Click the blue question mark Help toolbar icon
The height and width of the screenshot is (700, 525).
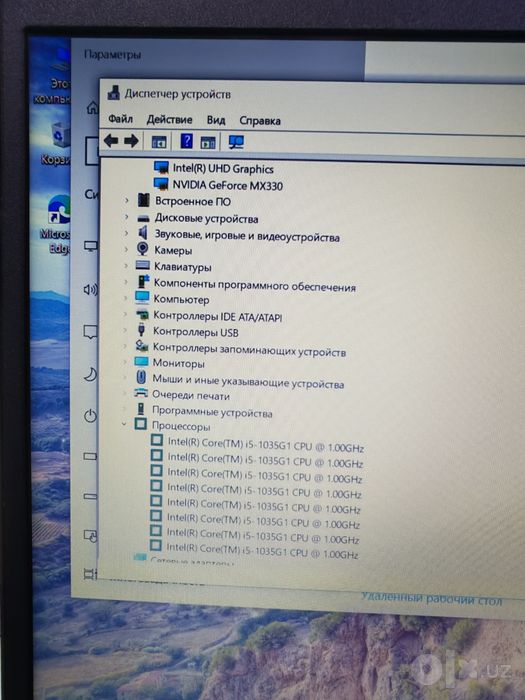186,141
